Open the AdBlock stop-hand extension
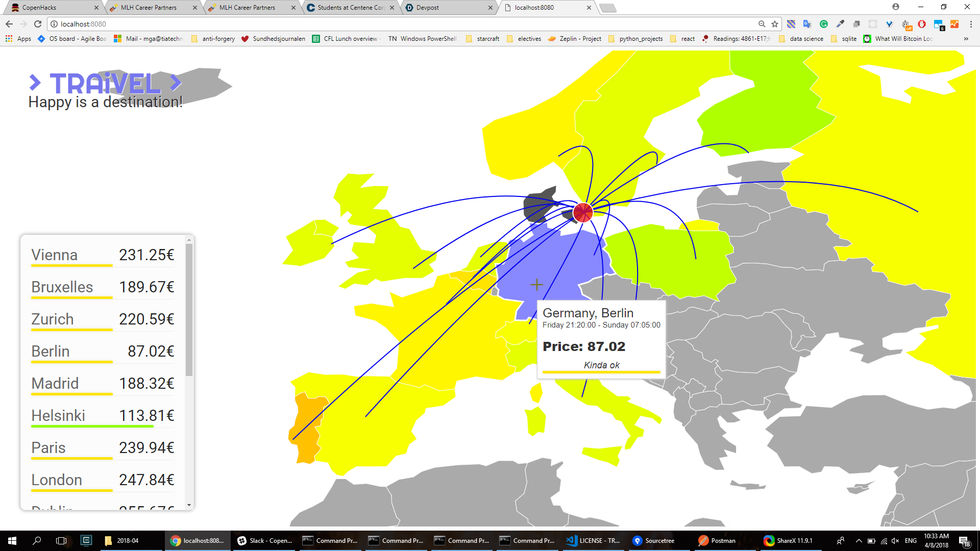Viewport: 980px width, 551px height. [x=922, y=24]
